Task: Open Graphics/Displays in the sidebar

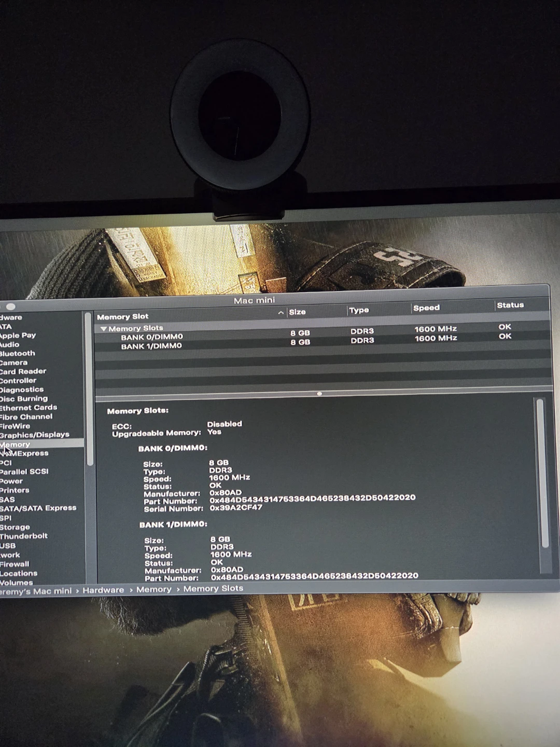Action: coord(34,435)
